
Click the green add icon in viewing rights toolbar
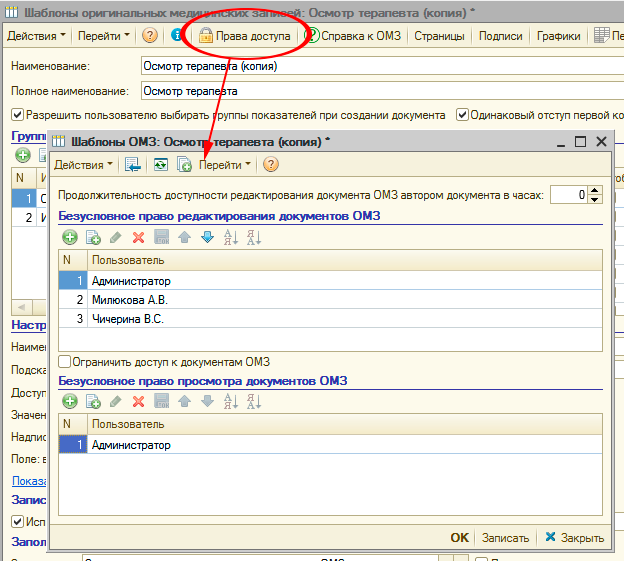point(70,401)
